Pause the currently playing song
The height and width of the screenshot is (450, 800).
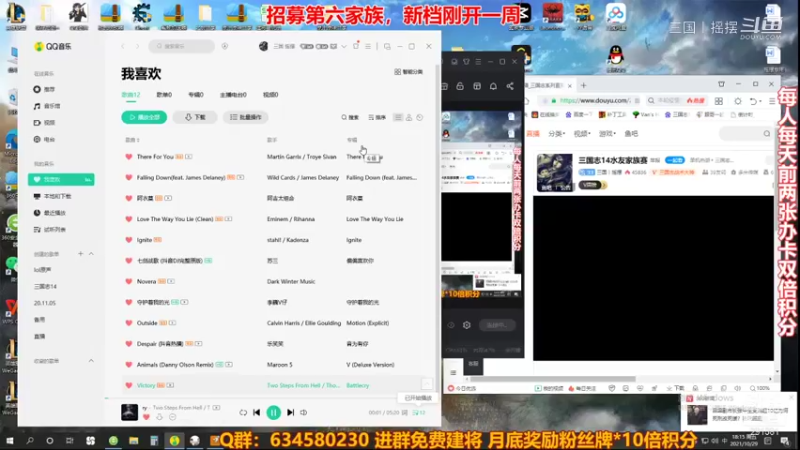pyautogui.click(x=273, y=412)
